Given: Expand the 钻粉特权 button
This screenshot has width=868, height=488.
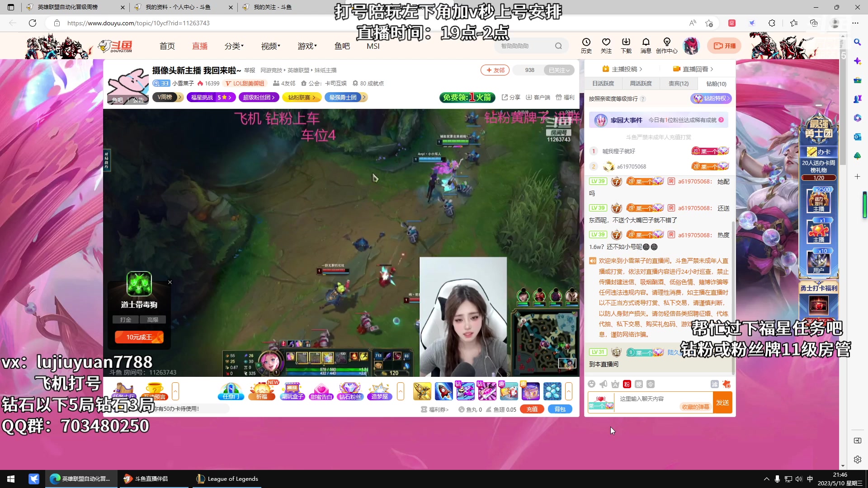Looking at the screenshot, I should click(x=711, y=99).
